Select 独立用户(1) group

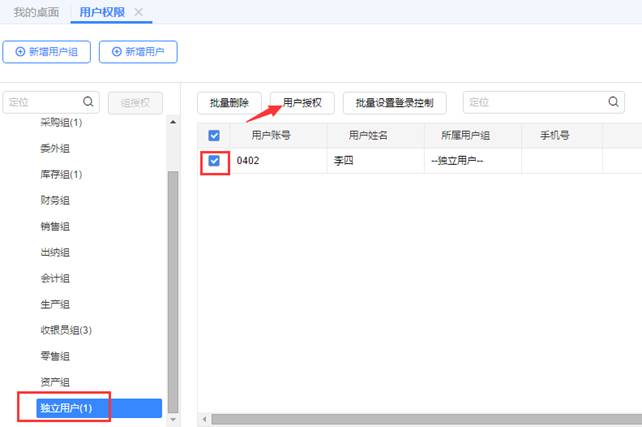point(66,408)
